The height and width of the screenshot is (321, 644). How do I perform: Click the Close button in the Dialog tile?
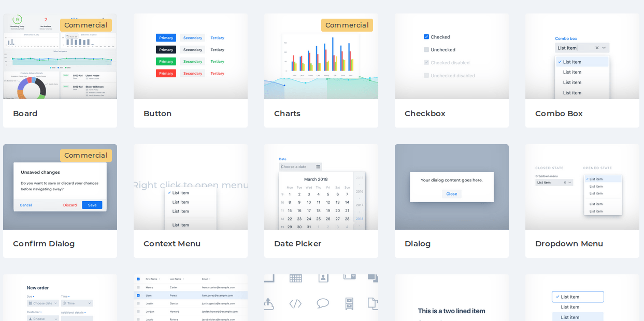451,193
